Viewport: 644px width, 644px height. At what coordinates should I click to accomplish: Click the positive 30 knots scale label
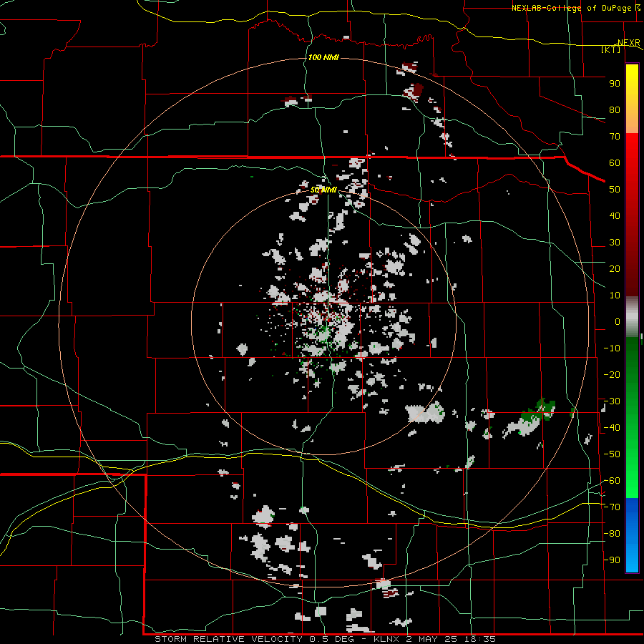click(615, 243)
